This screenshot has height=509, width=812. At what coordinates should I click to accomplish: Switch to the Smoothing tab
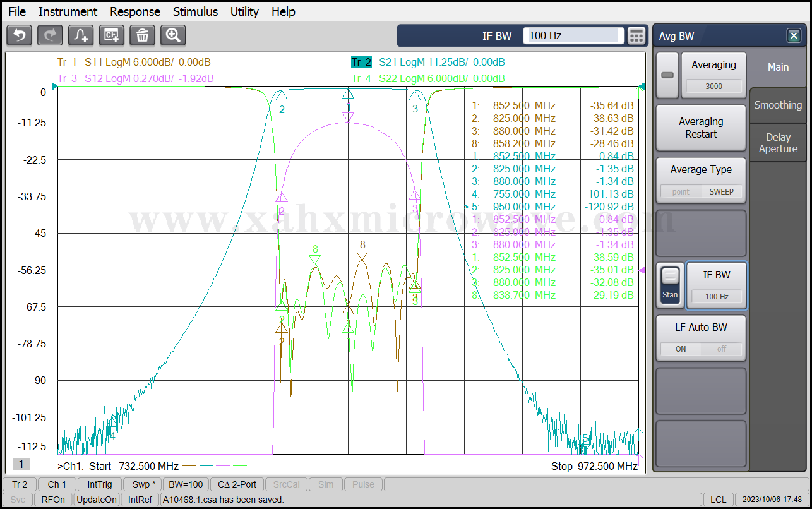778,105
